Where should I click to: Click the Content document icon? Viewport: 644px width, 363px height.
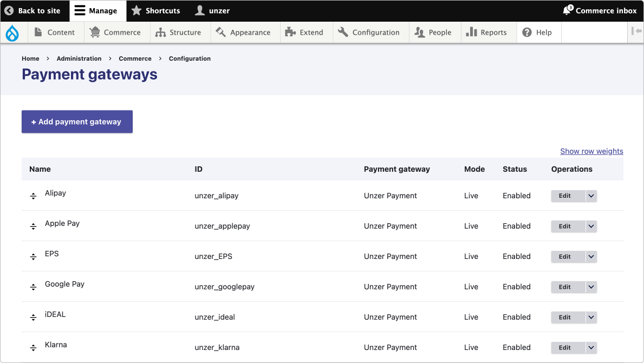tap(38, 32)
